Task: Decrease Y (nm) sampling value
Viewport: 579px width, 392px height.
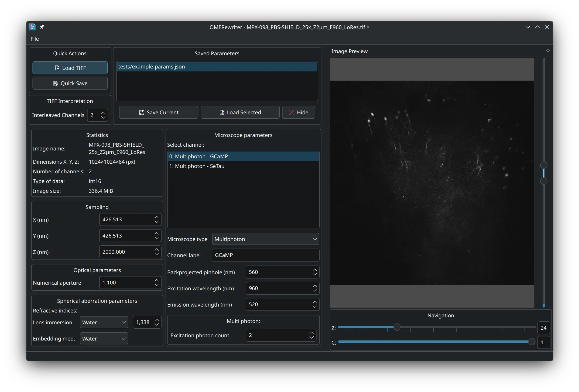Action: [157, 238]
